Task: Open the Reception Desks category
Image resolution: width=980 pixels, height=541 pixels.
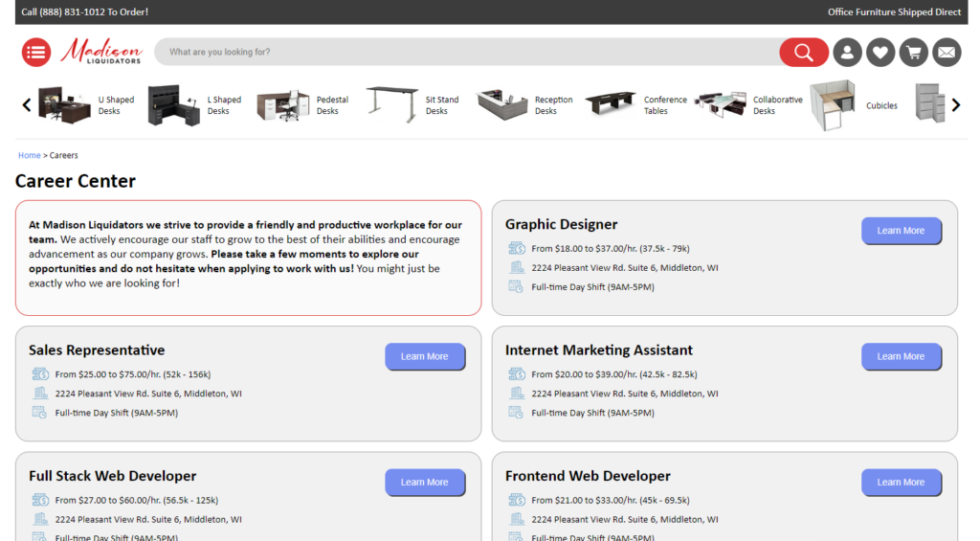Action: pyautogui.click(x=524, y=105)
